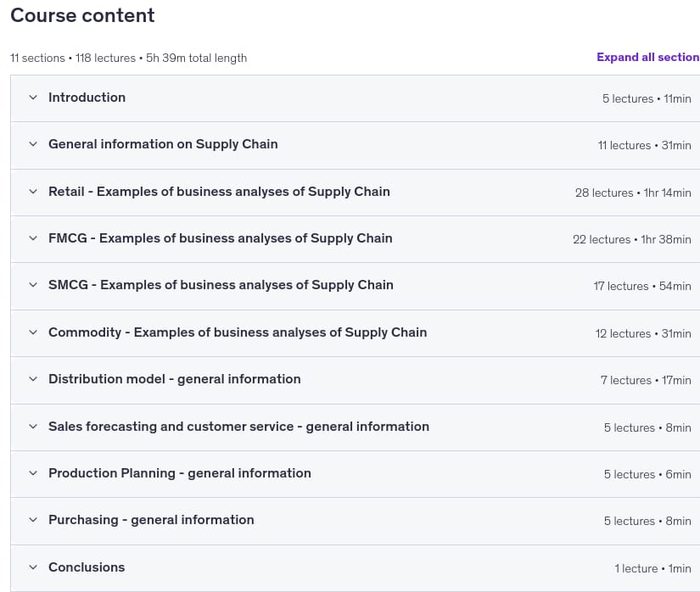This screenshot has height=592, width=700.
Task: Open Retail - Examples of business analyses title
Action: click(x=219, y=192)
